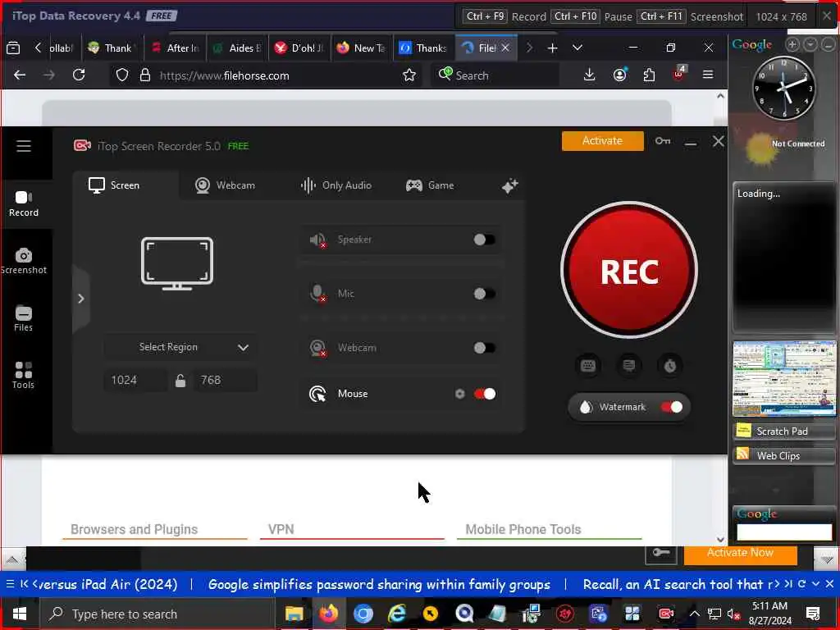
Task: Expand the left side panel arrow
Action: click(x=81, y=299)
